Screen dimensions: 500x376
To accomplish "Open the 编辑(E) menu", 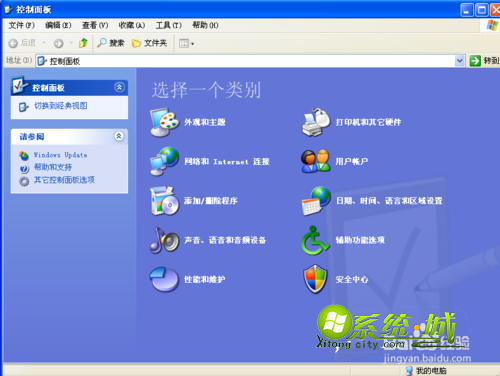I will click(58, 25).
